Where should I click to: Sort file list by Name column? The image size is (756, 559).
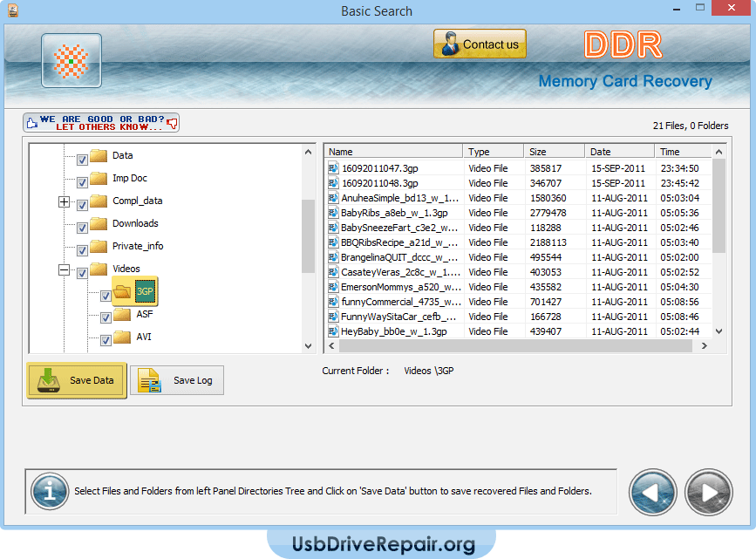click(x=392, y=152)
